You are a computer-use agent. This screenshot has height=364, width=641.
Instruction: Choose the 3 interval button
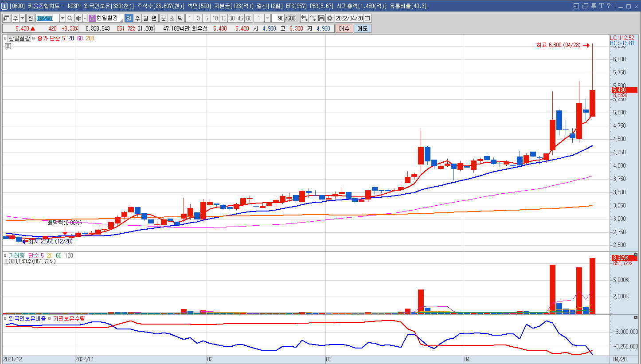coord(198,18)
